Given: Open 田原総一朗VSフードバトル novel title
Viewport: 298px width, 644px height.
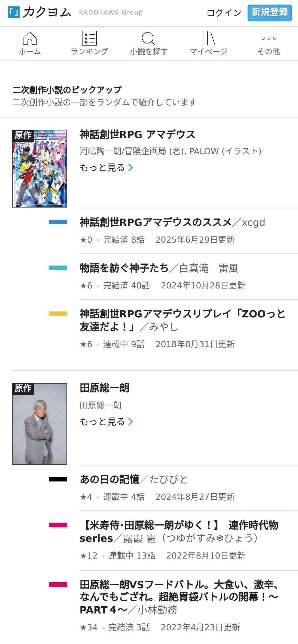Looking at the screenshot, I should [179, 597].
